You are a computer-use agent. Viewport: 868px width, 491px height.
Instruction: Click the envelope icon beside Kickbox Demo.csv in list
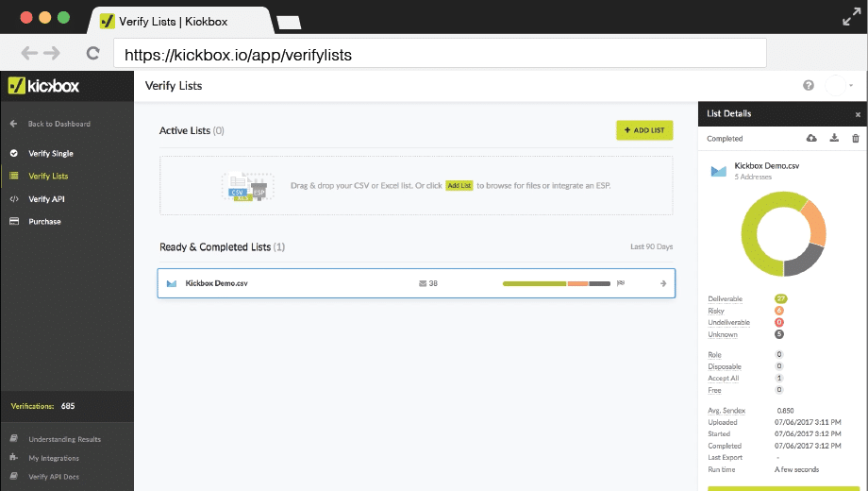(172, 283)
